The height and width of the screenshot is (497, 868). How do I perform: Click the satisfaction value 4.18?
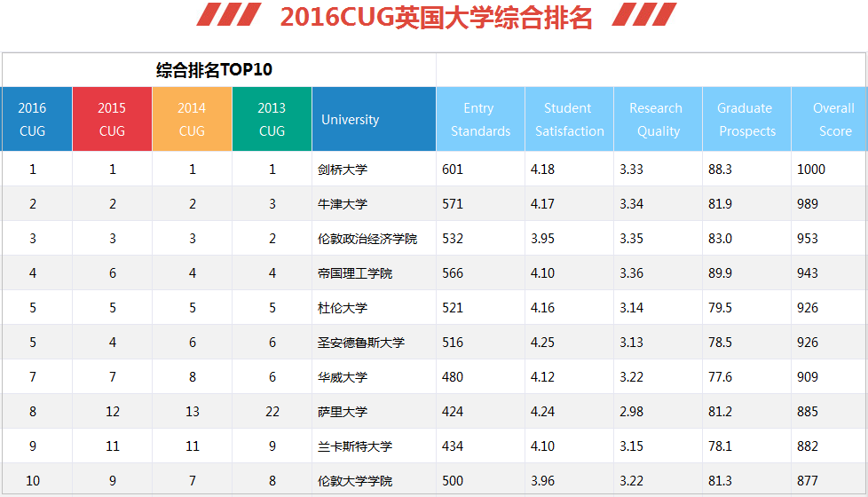[542, 170]
